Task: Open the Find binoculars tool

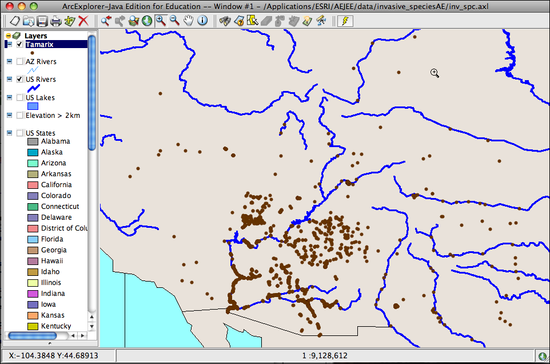Action: (224, 21)
